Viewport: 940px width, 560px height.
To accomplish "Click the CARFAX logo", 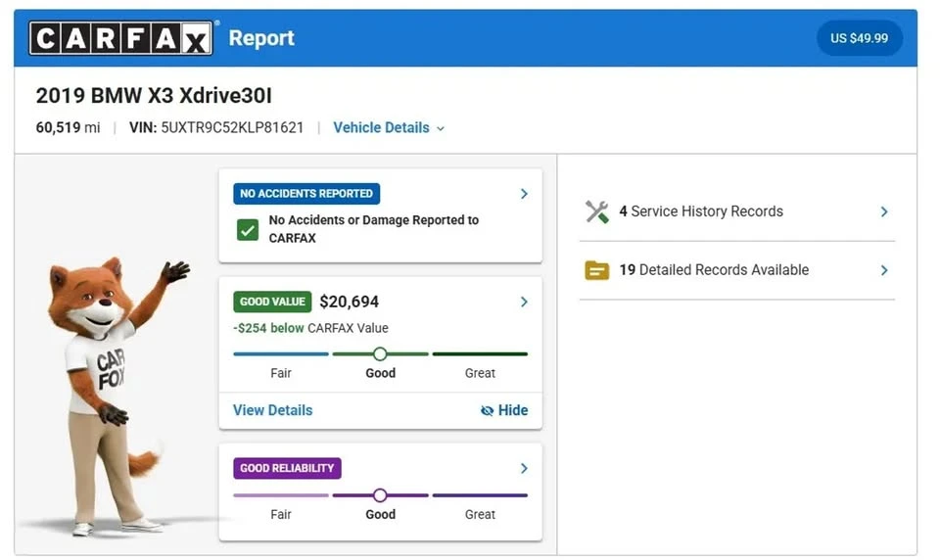I will point(121,38).
